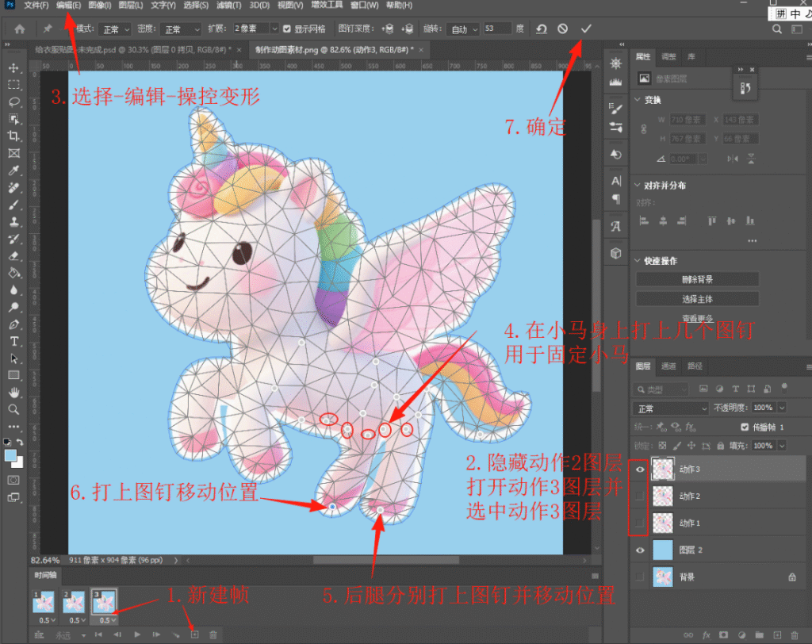Open the 选择(S) menu
812x644 pixels.
click(x=196, y=6)
